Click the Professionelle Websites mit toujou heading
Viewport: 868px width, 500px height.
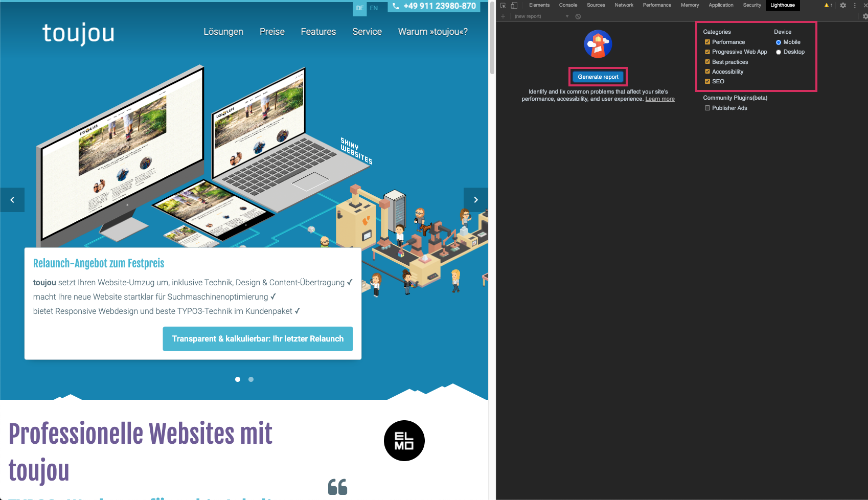[x=141, y=452]
